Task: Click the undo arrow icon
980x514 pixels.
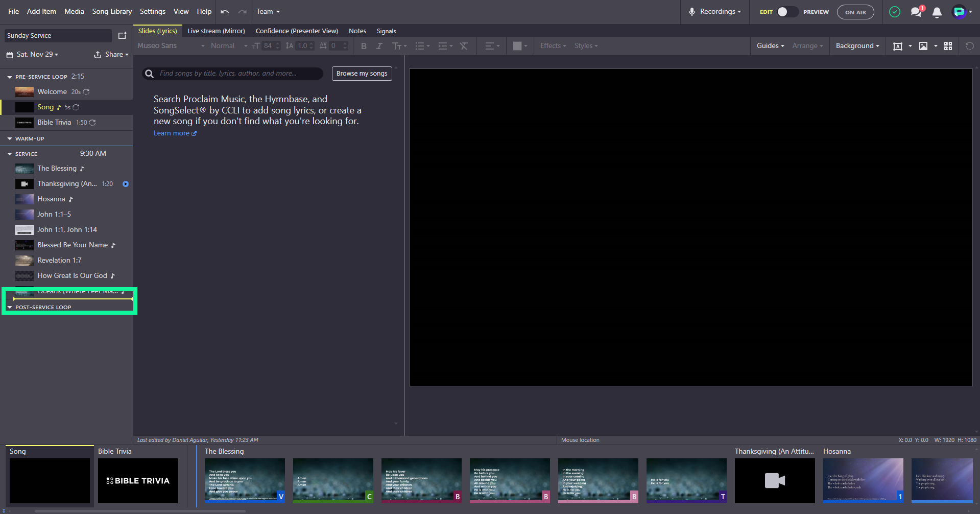Action: pos(225,12)
